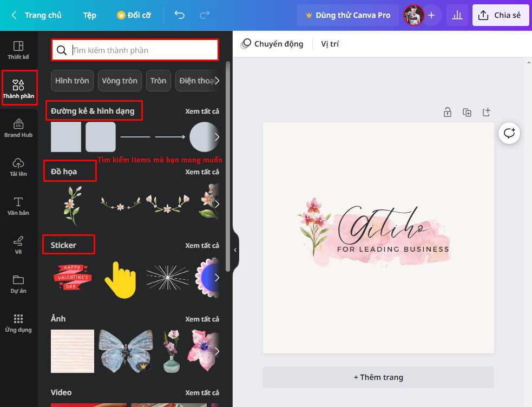The width and height of the screenshot is (532, 407).
Task: Expand suggestion chips right arrow
Action: (217, 81)
